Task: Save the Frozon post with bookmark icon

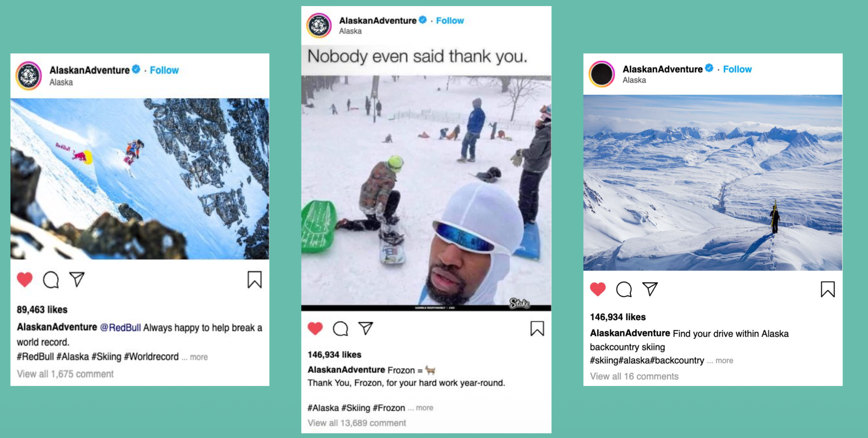Action: (537, 328)
